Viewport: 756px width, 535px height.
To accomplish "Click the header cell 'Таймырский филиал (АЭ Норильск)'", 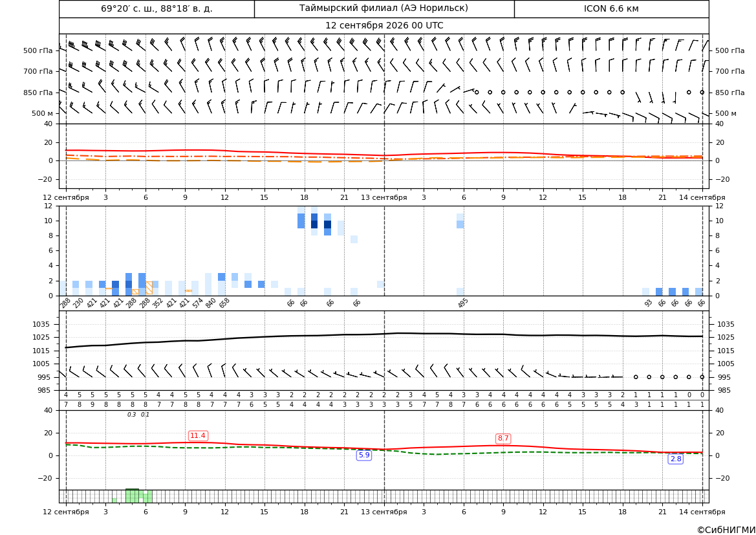I will coord(383,8).
